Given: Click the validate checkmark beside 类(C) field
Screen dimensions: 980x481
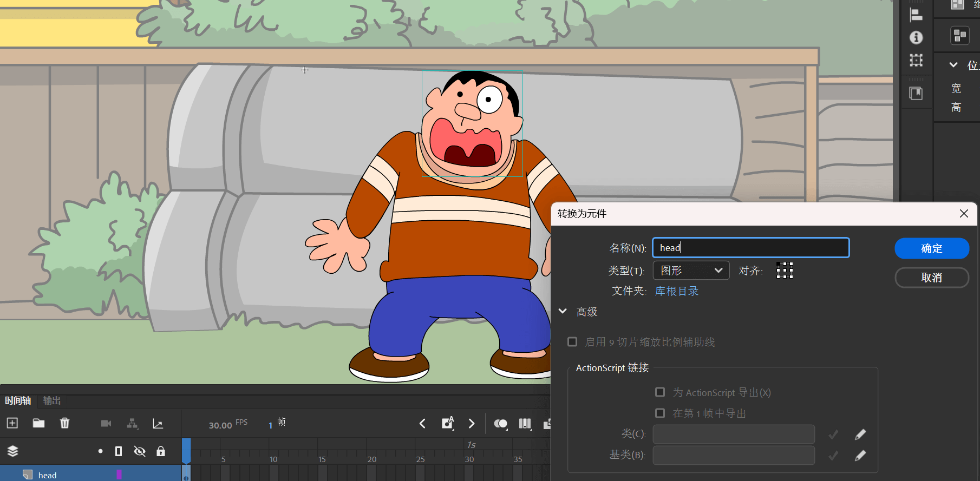Looking at the screenshot, I should [x=833, y=434].
